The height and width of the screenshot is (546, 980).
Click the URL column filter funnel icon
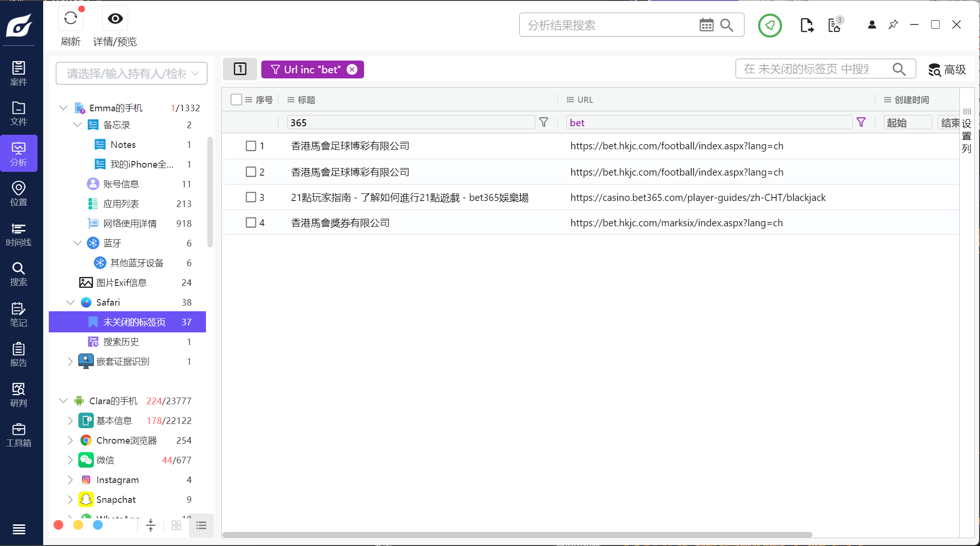click(x=861, y=123)
